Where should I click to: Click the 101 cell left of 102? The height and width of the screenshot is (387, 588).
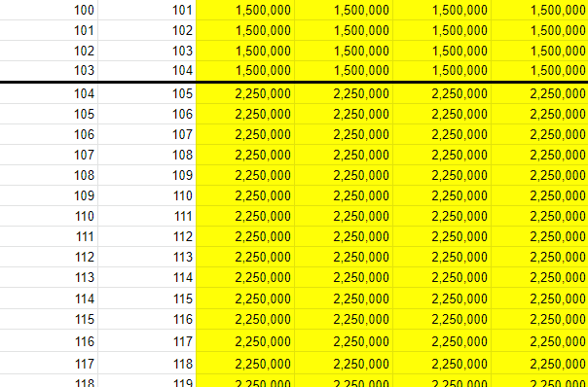tap(49, 30)
